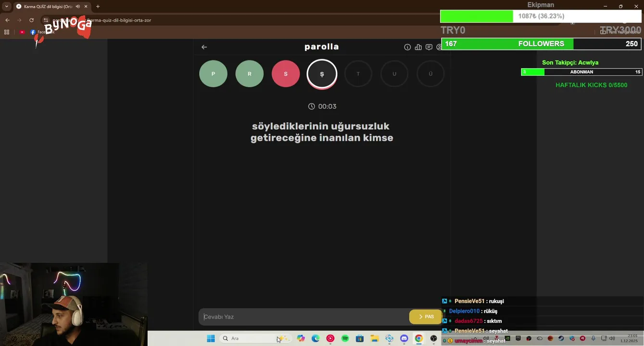Open Discord from the taskbar

[x=404, y=338]
